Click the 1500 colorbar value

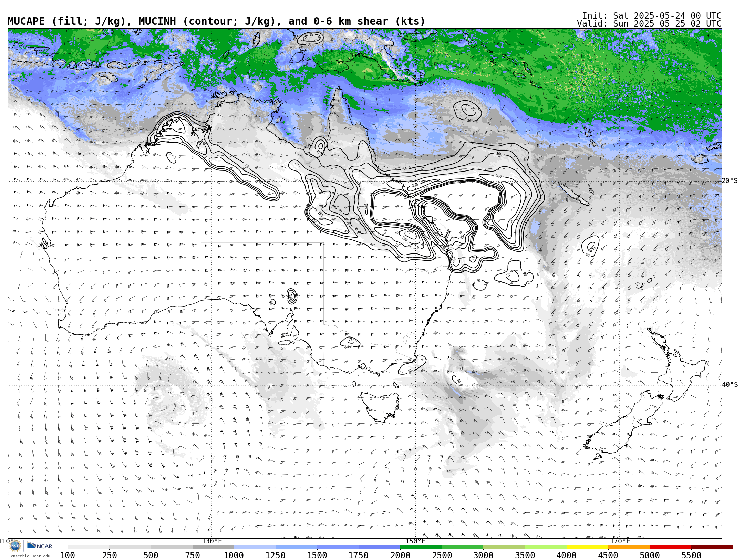point(317,555)
